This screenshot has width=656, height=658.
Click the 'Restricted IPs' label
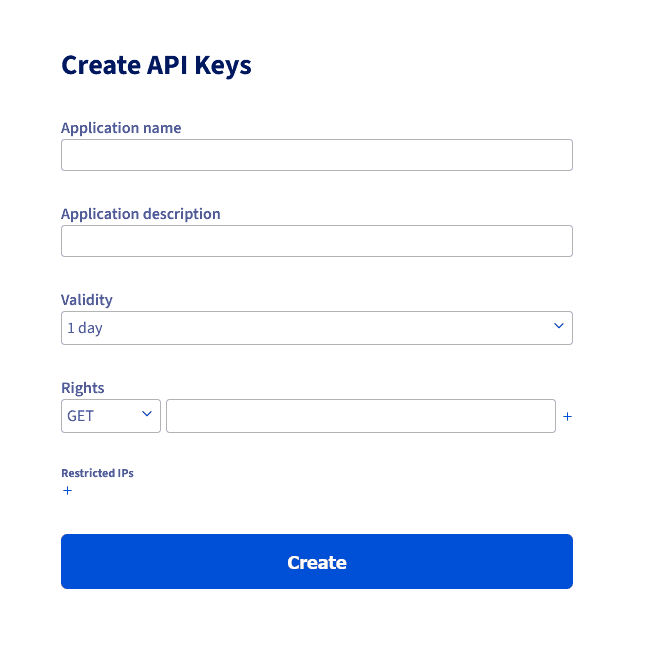97,473
